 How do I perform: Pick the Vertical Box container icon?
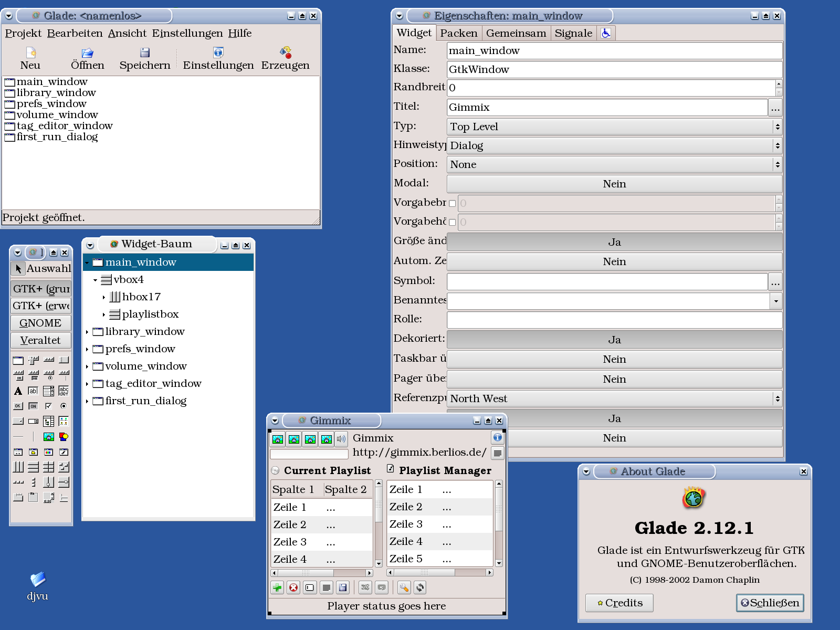[33, 467]
